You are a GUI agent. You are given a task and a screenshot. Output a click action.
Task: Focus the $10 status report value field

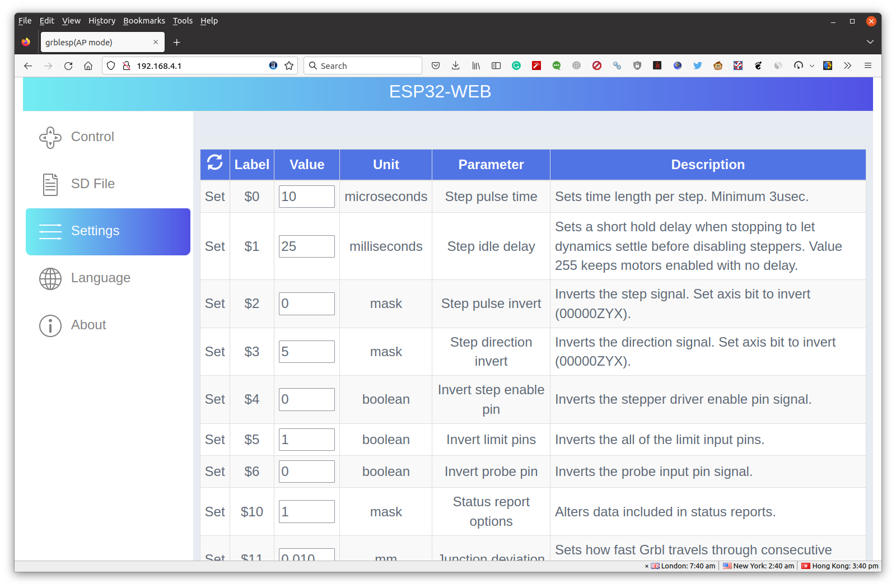click(x=307, y=512)
